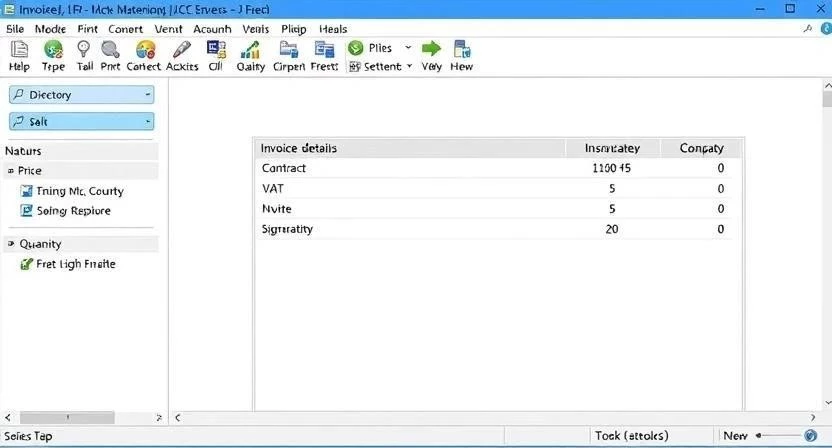Click the Naturs panel header
Screen dimensions: 832x448
point(82,151)
